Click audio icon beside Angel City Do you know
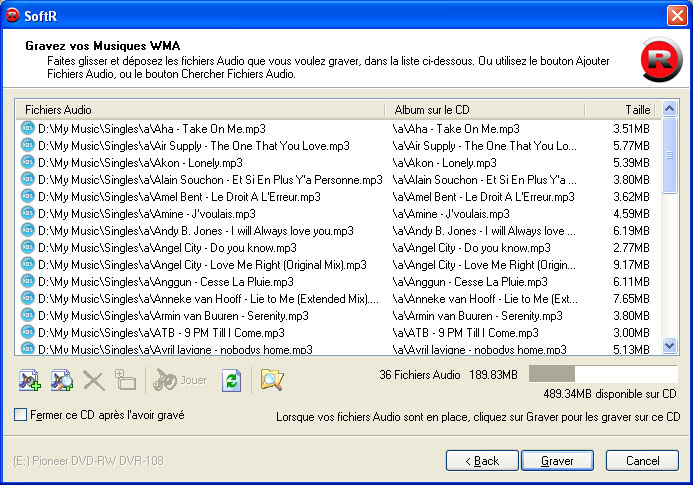This screenshot has height=485, width=693. [x=27, y=247]
